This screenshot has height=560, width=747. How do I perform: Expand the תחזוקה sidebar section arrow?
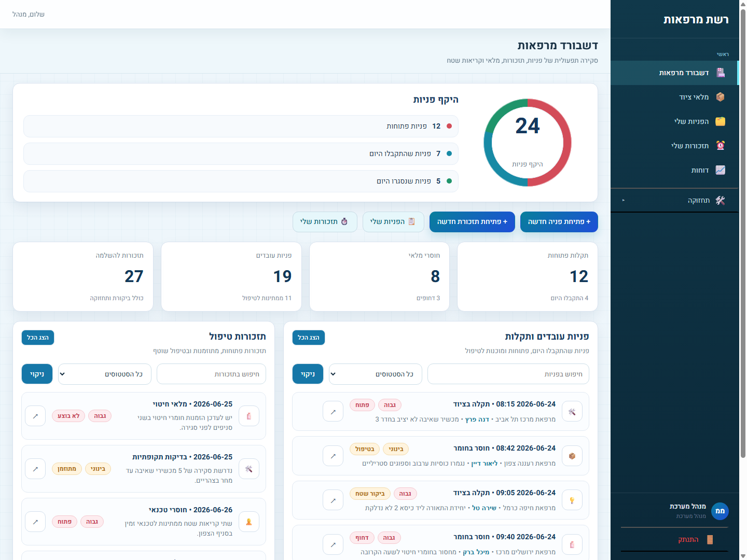(624, 200)
